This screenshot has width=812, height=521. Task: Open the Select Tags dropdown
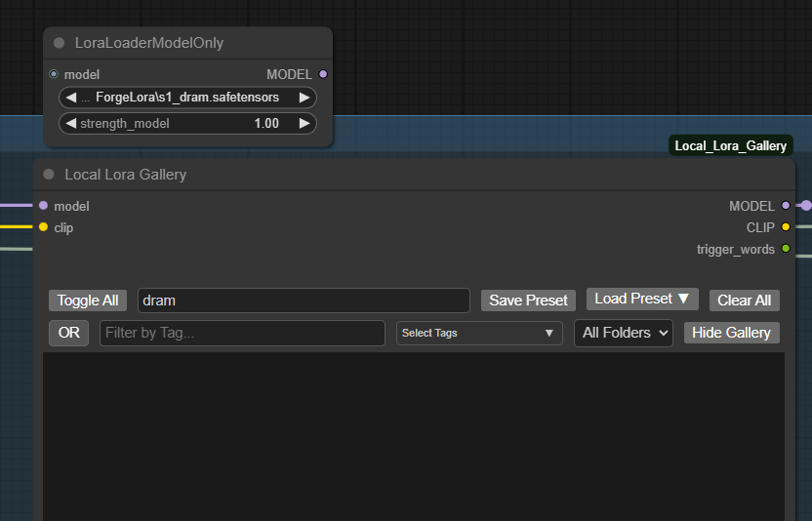pyautogui.click(x=479, y=333)
